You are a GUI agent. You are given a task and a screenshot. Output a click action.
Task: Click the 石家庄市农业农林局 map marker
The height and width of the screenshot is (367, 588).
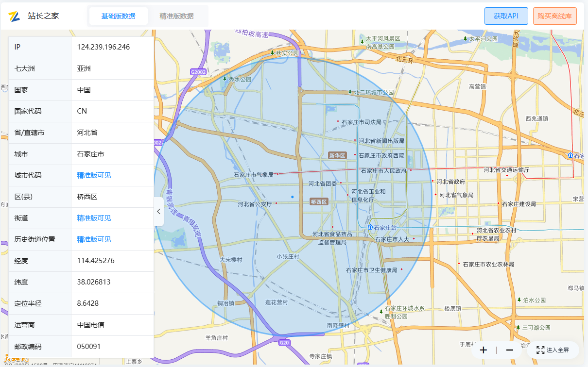[x=459, y=263]
